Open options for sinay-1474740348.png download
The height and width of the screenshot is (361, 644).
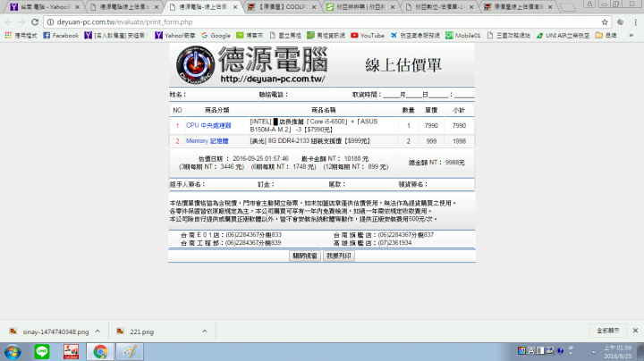(x=97, y=332)
